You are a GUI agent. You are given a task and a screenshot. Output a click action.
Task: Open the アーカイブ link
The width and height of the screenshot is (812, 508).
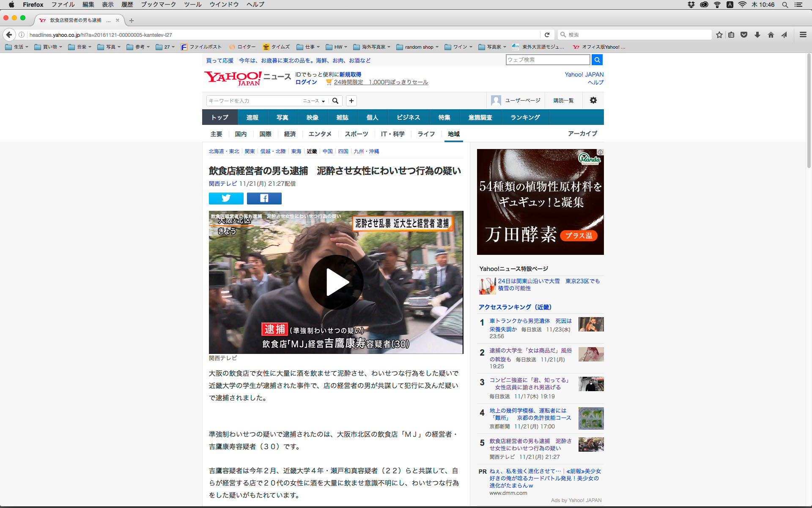click(x=582, y=133)
